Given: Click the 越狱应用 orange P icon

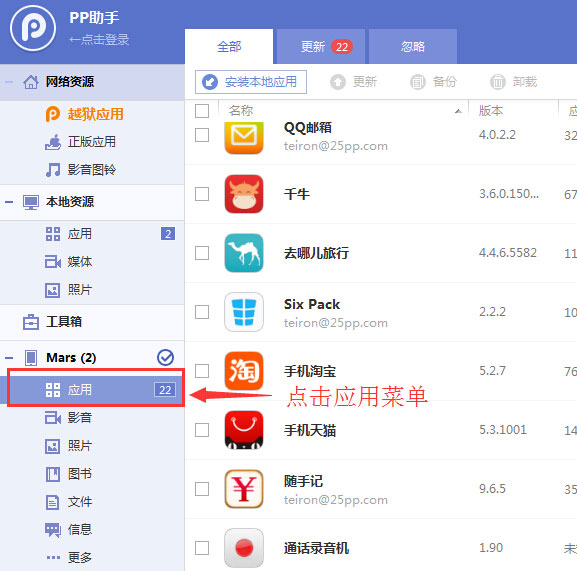Looking at the screenshot, I should (x=53, y=114).
